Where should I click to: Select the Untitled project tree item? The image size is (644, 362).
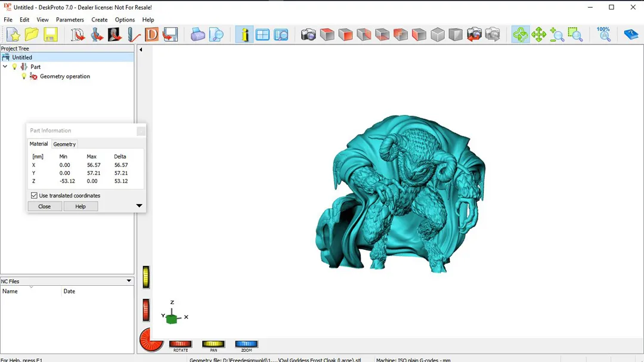pos(22,57)
